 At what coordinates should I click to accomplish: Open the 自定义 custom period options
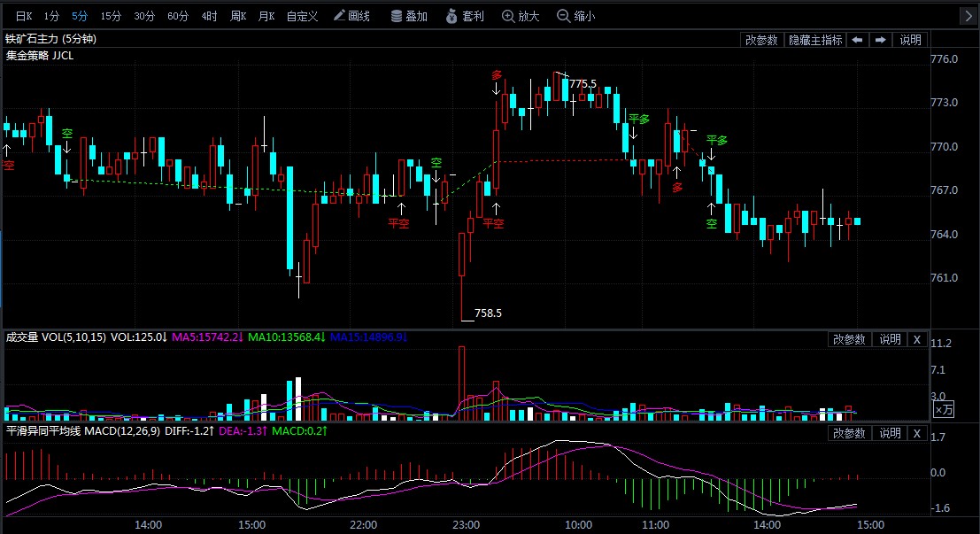point(302,16)
